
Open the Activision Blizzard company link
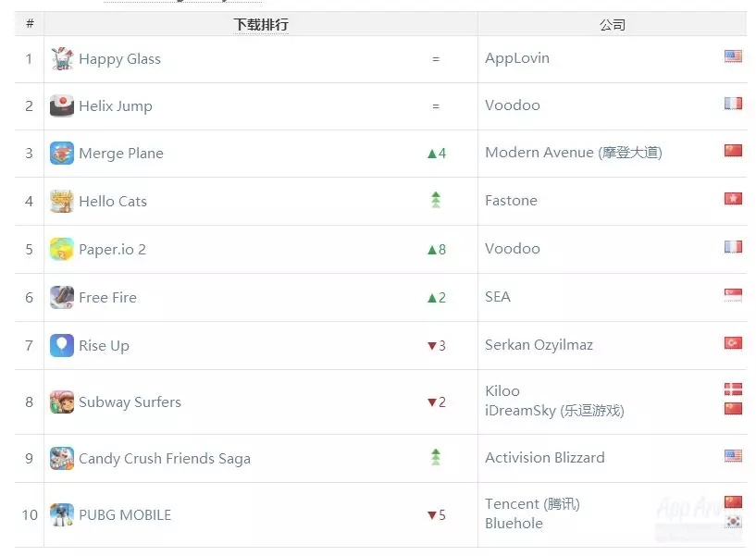coord(544,457)
